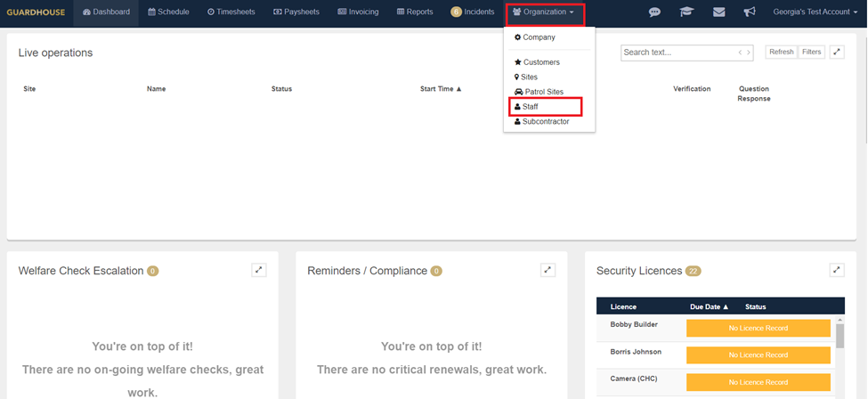The width and height of the screenshot is (868, 399).
Task: Click No Licence Record for Camera (CHC)
Action: pos(758,382)
